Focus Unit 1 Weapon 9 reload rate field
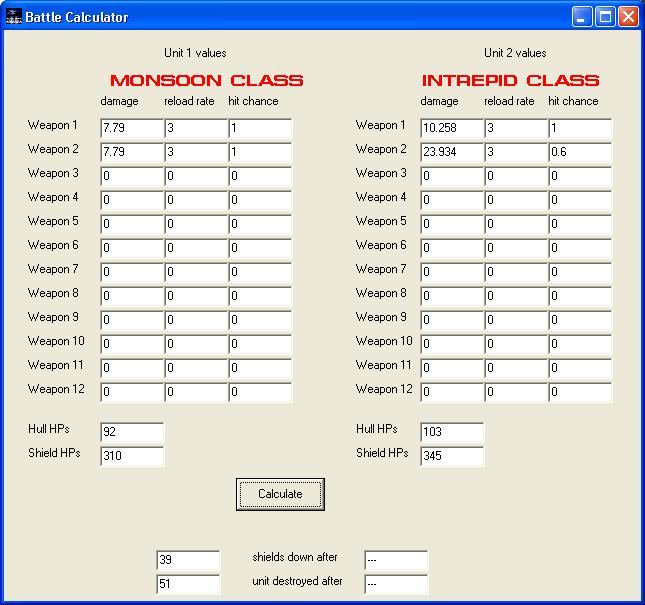Image resolution: width=645 pixels, height=605 pixels. pos(196,320)
